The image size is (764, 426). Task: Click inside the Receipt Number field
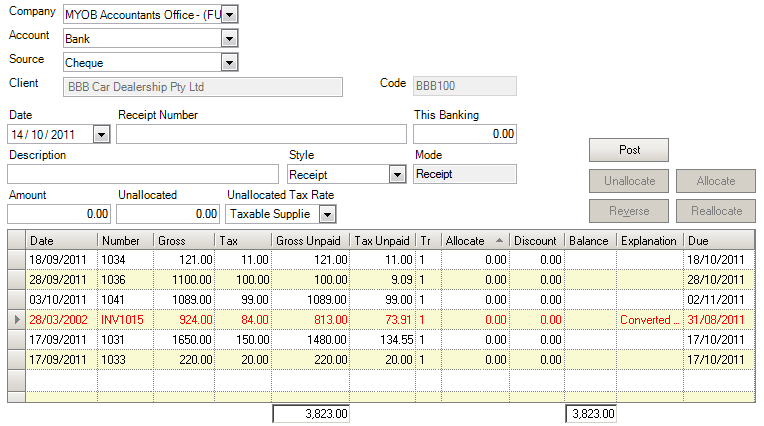point(261,134)
